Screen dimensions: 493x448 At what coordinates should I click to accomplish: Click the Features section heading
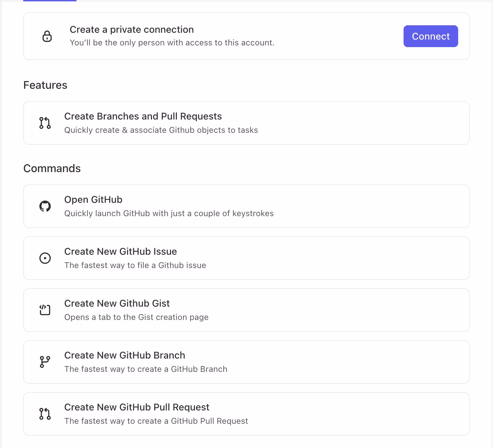45,85
